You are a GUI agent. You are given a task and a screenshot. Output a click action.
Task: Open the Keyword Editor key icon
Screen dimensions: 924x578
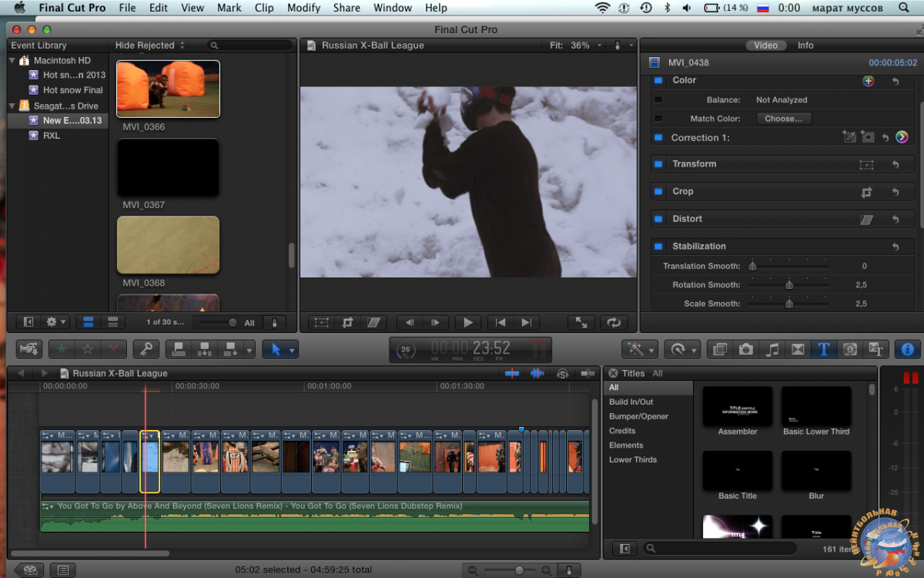point(145,349)
